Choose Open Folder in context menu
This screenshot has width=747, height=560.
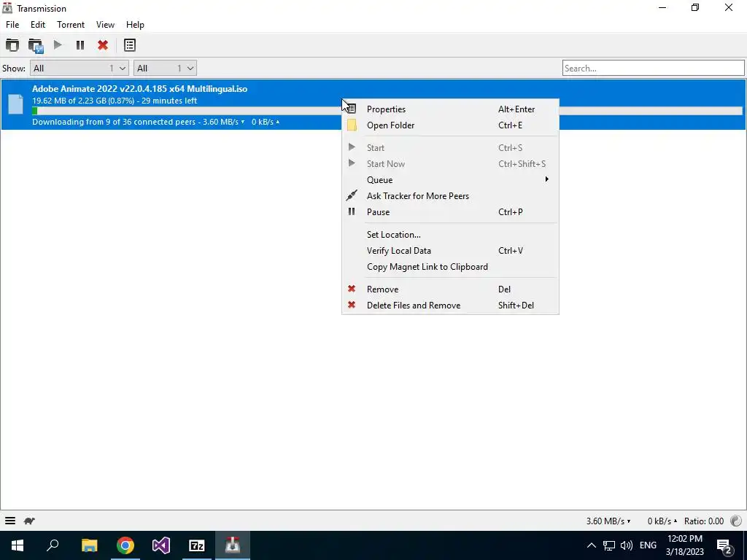pyautogui.click(x=450, y=125)
